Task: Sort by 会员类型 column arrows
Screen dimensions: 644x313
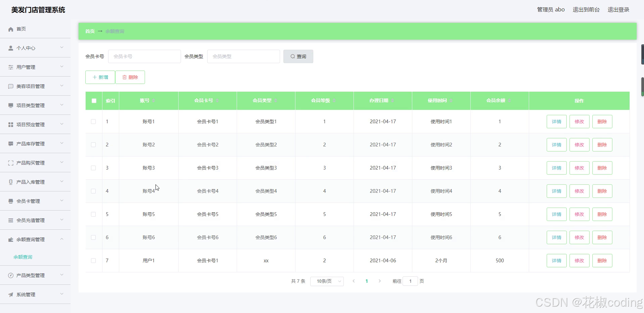Action: tap(276, 100)
